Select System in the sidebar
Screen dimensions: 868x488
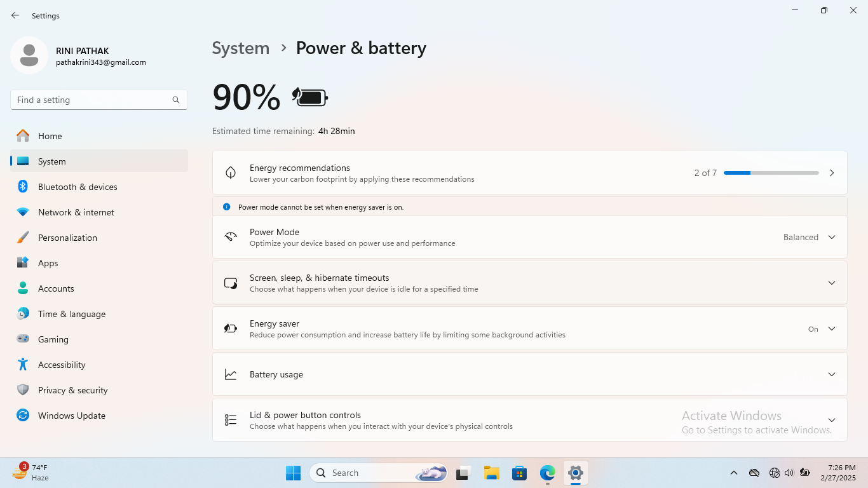click(99, 161)
